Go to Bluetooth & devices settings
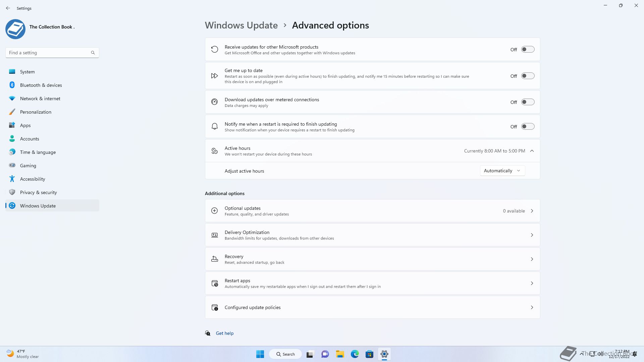The height and width of the screenshot is (362, 644). click(x=52, y=85)
